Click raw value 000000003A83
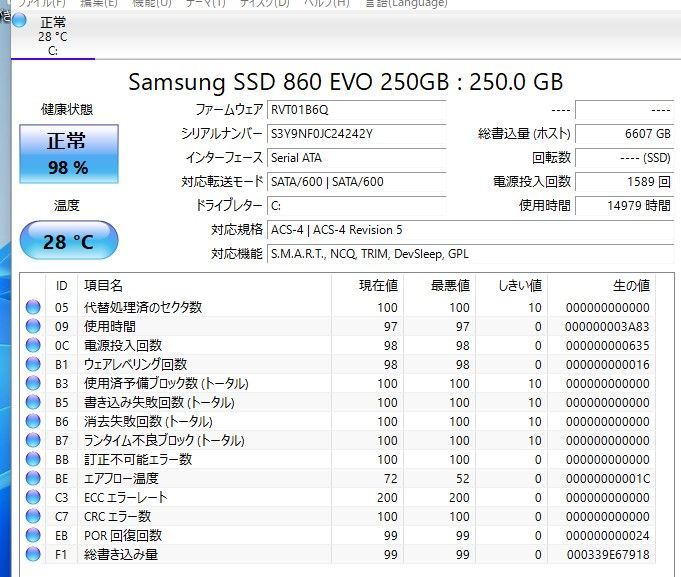 point(607,326)
